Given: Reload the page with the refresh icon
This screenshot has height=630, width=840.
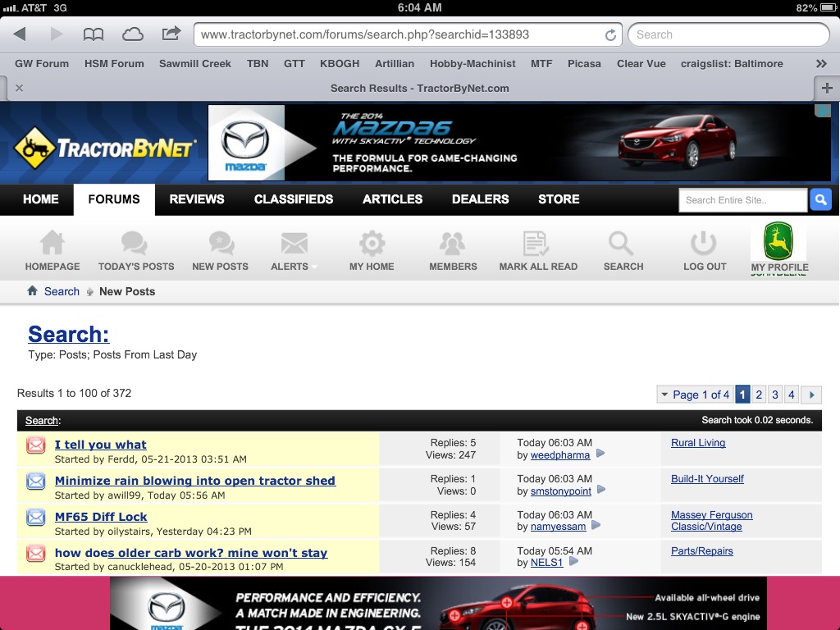Looking at the screenshot, I should 610,35.
